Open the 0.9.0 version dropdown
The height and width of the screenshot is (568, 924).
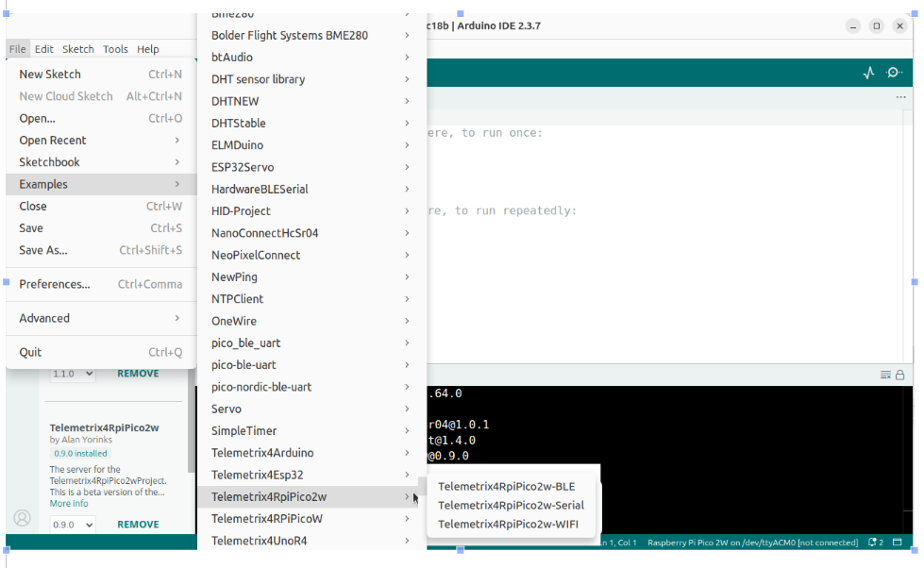[73, 524]
